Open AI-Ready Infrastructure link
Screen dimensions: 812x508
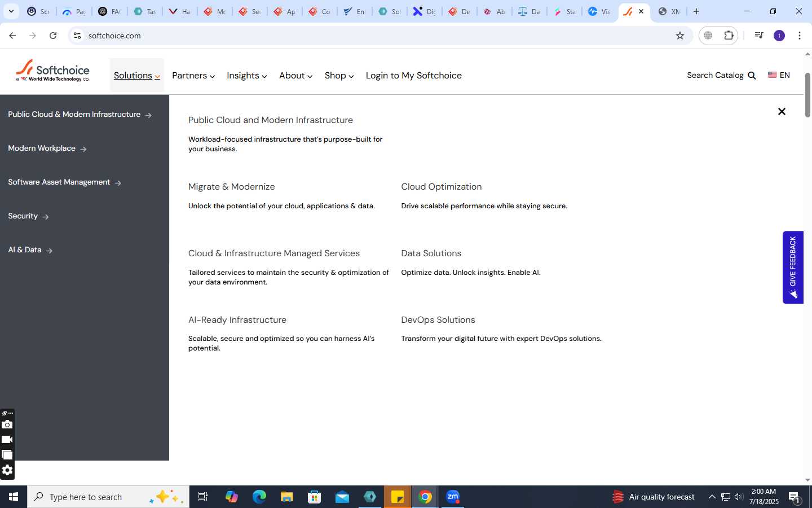(237, 320)
